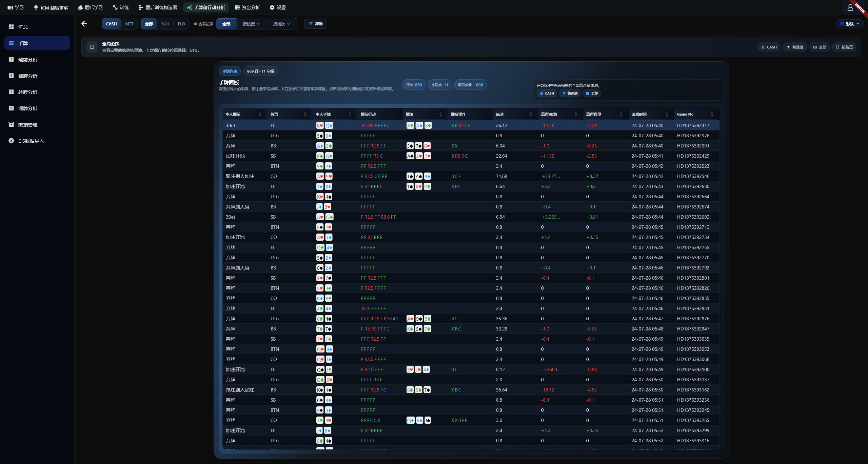
Task: Click the 每页数量 1000 pill
Action: (x=470, y=85)
